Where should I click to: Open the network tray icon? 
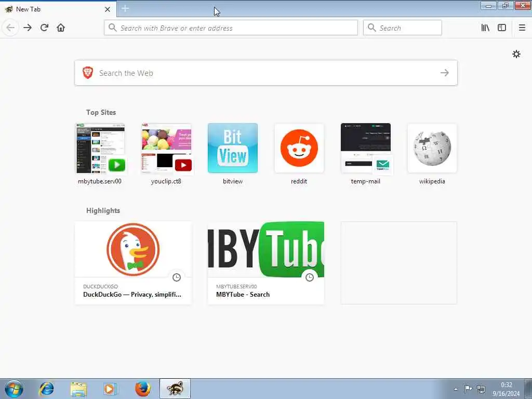click(481, 389)
